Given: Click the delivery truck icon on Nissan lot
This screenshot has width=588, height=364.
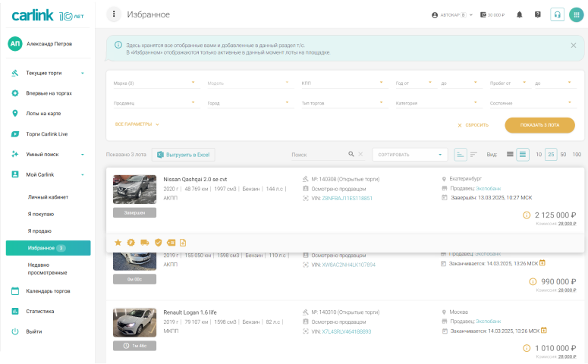Looking at the screenshot, I should 145,242.
